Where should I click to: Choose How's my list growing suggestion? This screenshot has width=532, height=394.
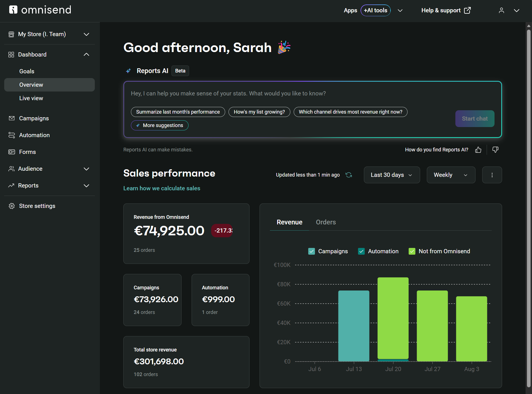[259, 112]
